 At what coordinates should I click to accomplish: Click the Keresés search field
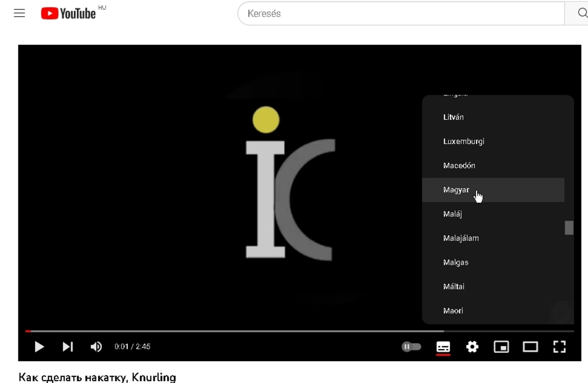point(401,13)
